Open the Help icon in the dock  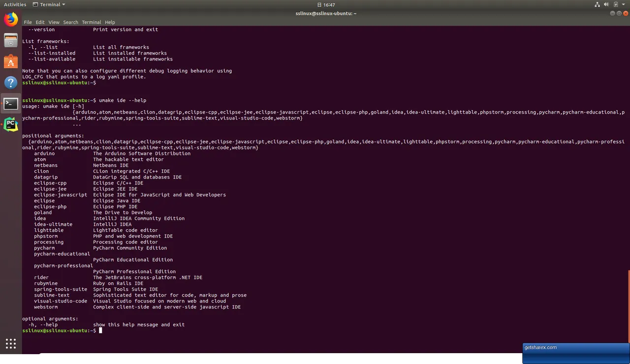coord(11,82)
